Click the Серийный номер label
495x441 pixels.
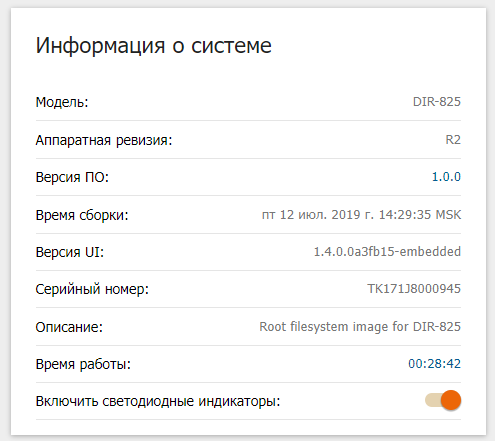tap(92, 289)
